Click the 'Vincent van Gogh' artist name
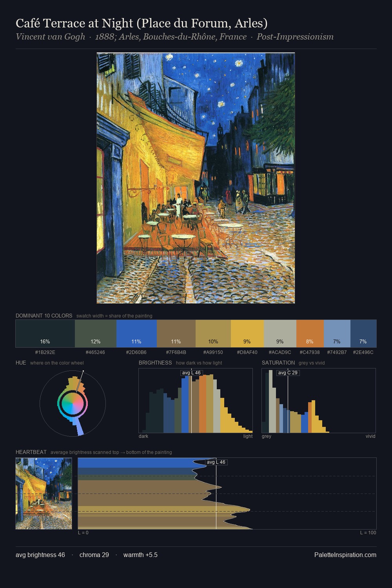The height and width of the screenshot is (588, 392). click(x=50, y=37)
